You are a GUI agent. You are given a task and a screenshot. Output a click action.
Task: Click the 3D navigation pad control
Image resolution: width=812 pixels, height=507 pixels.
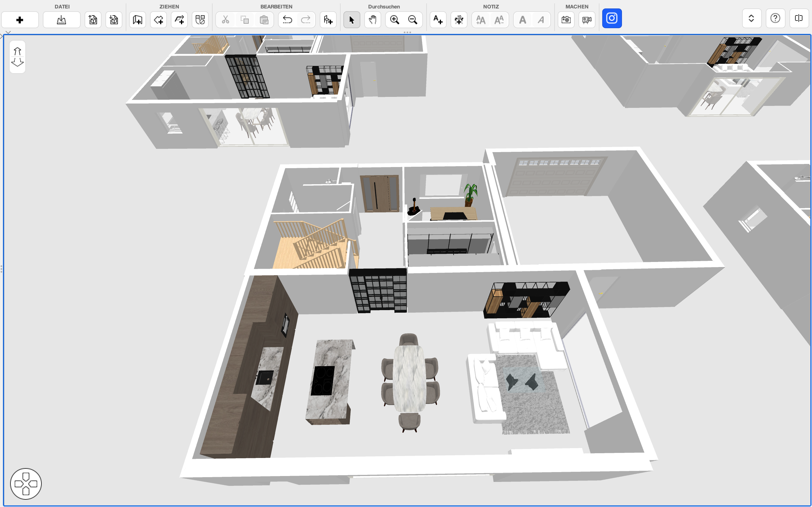click(26, 484)
